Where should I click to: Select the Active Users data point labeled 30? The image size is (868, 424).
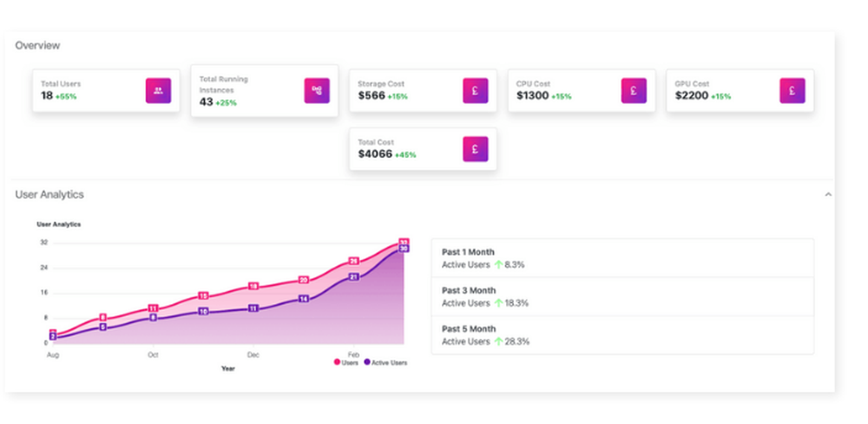click(x=404, y=249)
